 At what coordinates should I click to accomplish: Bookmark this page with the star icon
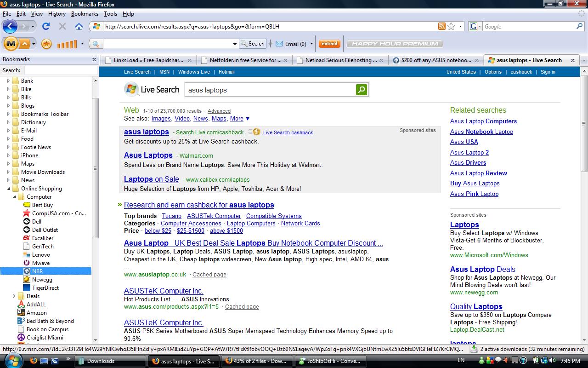[x=452, y=26]
